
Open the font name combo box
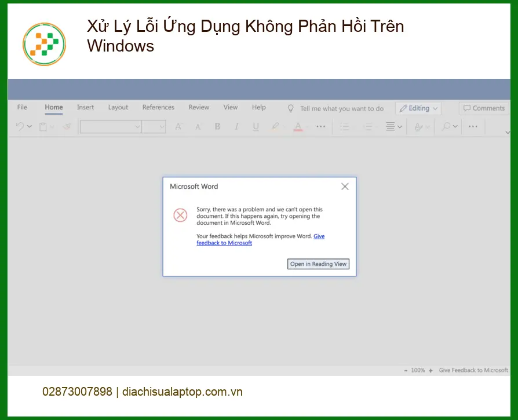(111, 126)
